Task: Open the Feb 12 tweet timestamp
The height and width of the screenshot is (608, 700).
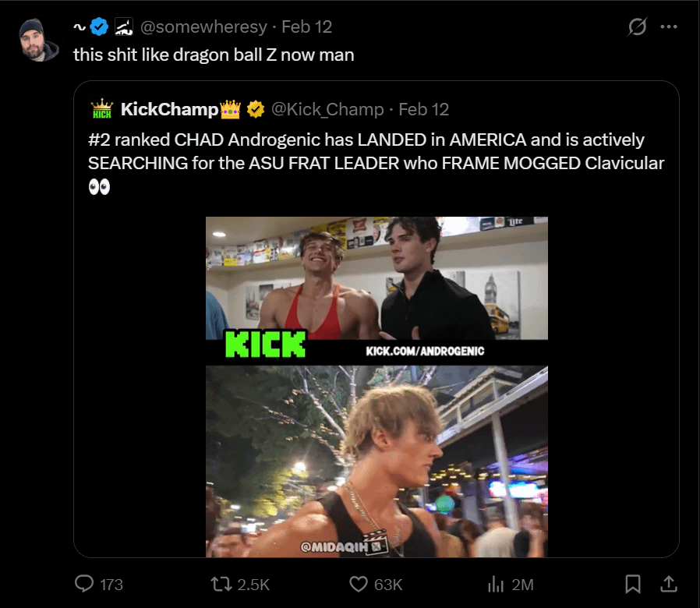Action: (x=306, y=27)
